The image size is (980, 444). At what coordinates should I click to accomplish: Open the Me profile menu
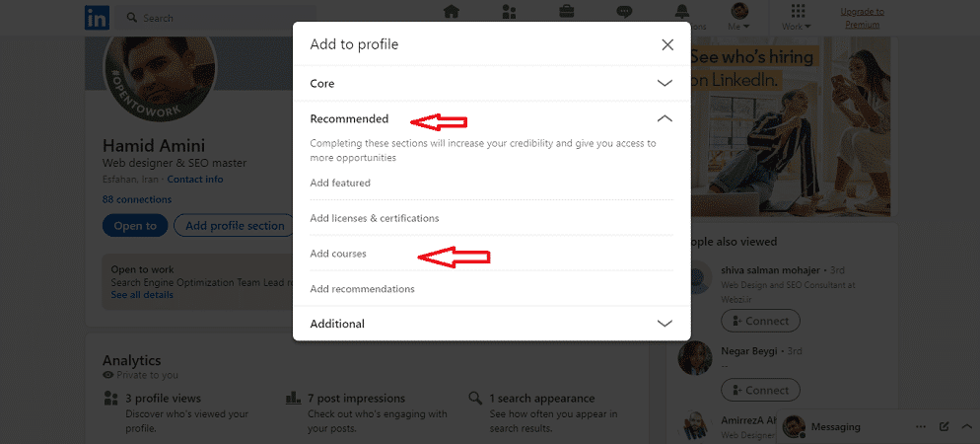click(739, 18)
